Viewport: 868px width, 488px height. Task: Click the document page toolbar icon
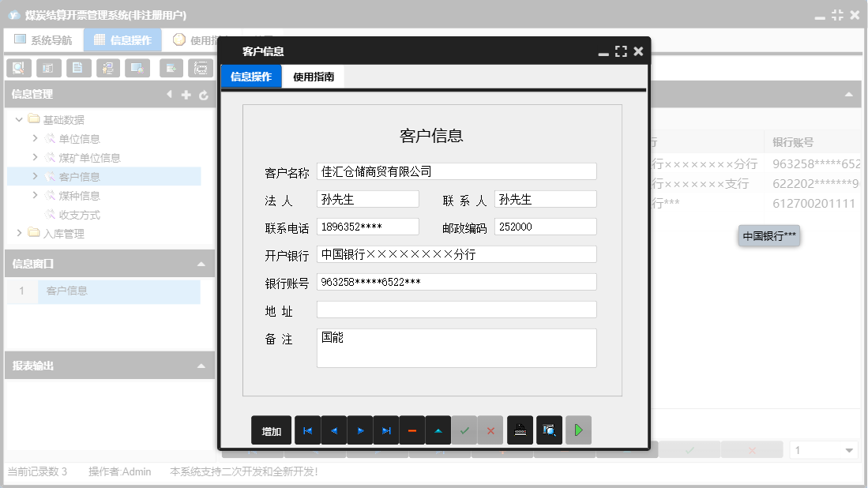[78, 68]
